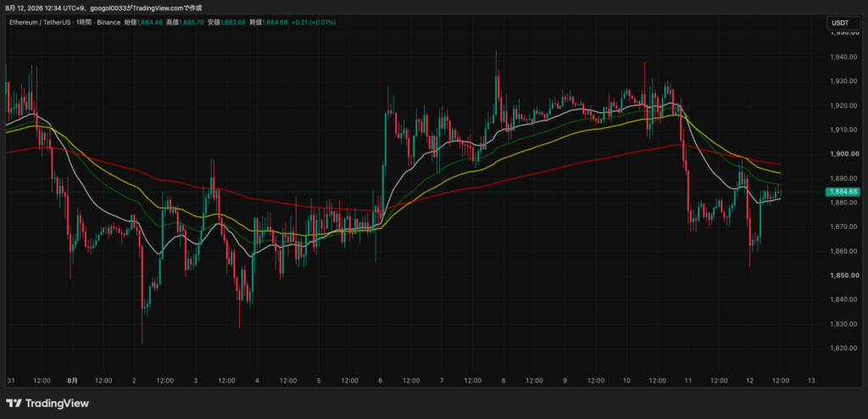Click the 5 date label on time axis
868x419 pixels.
coord(319,381)
